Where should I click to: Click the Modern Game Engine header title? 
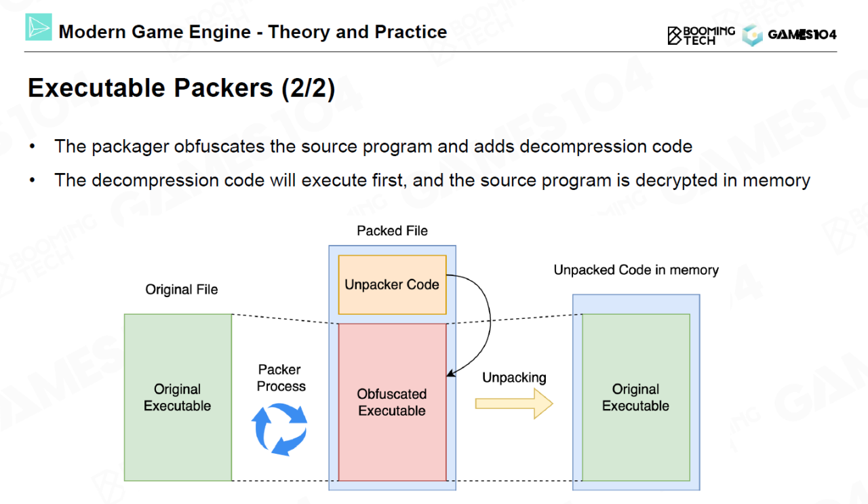[x=253, y=32]
